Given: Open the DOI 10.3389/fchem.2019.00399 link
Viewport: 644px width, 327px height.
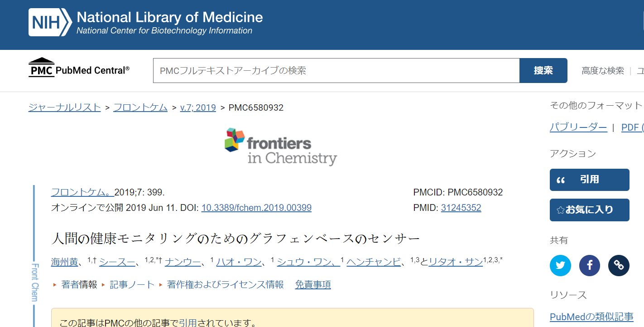Looking at the screenshot, I should [256, 208].
